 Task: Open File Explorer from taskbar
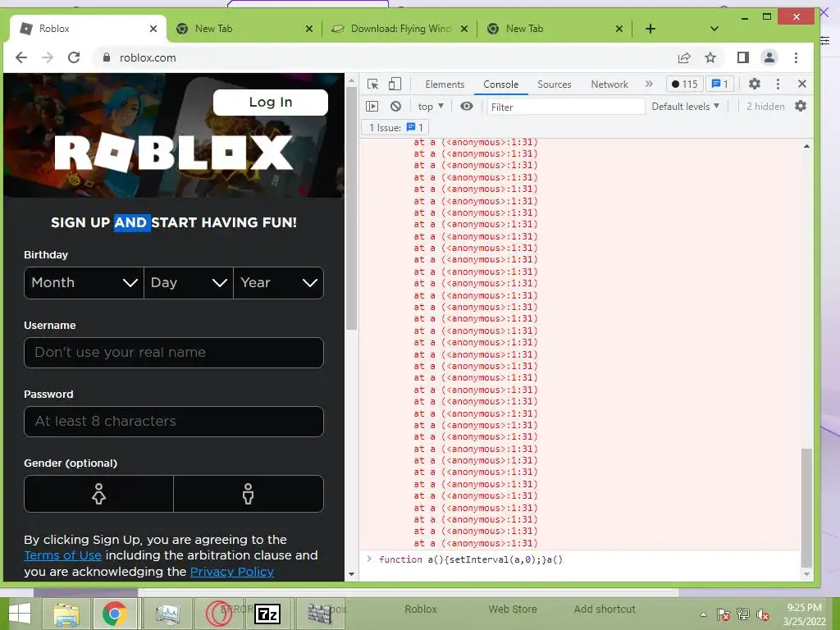click(66, 614)
